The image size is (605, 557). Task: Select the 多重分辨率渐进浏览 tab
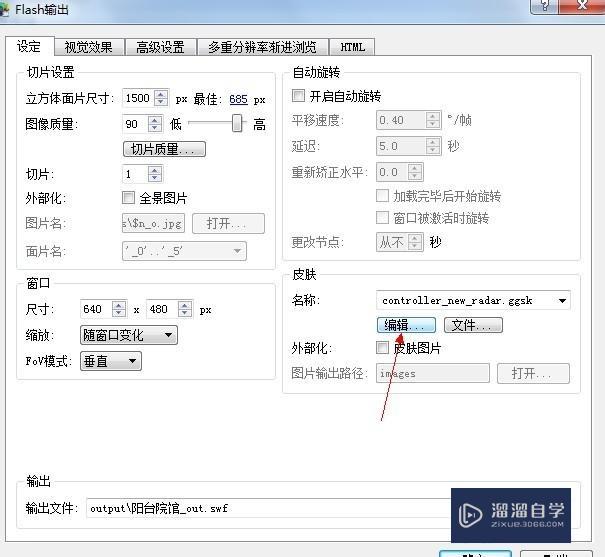click(262, 47)
